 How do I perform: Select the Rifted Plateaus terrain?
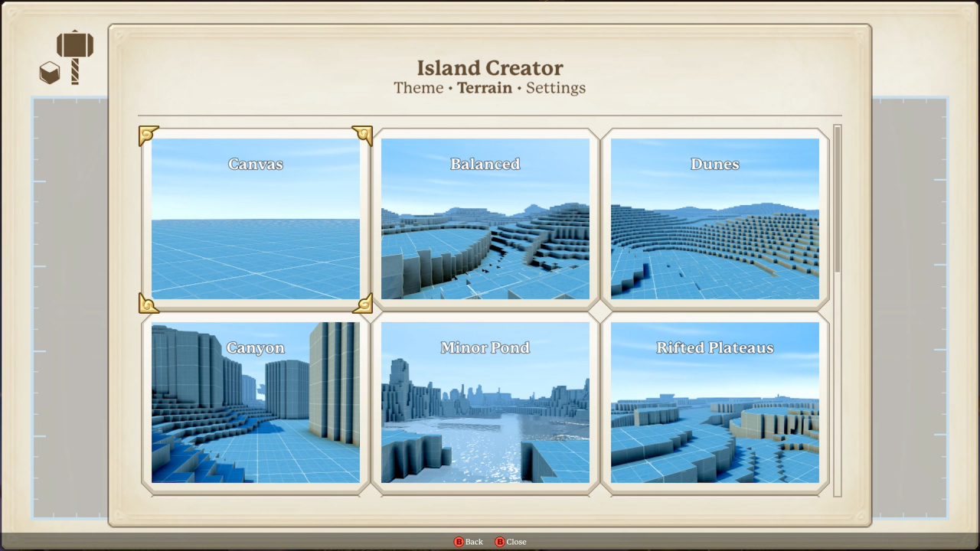coord(715,403)
